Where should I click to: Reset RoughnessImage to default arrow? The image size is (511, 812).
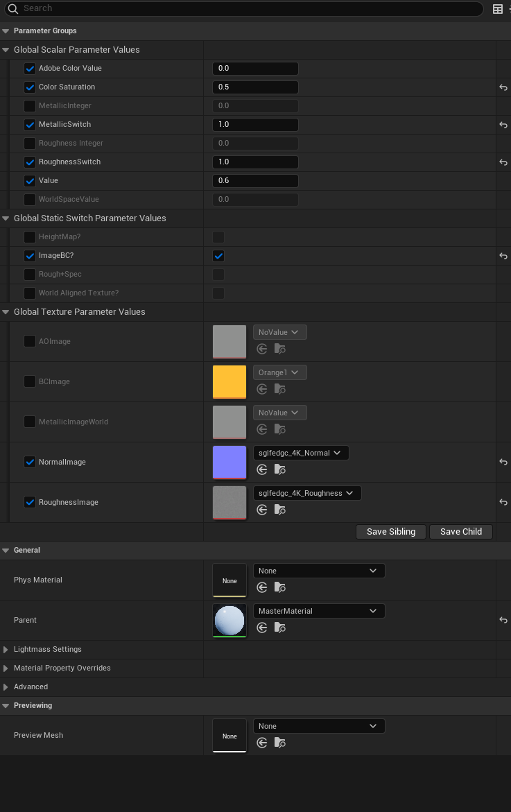(503, 502)
